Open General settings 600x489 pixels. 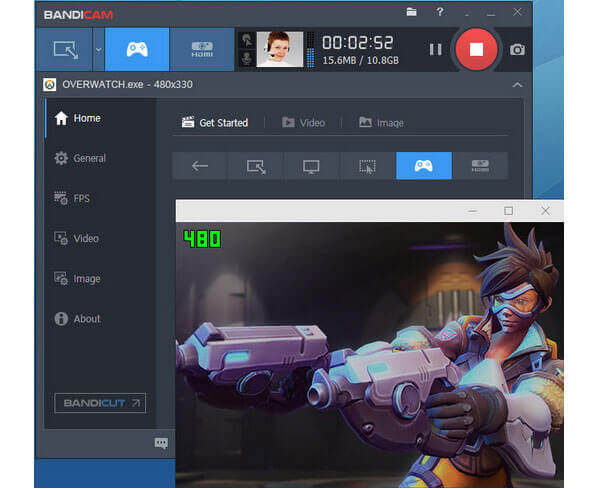(x=80, y=158)
